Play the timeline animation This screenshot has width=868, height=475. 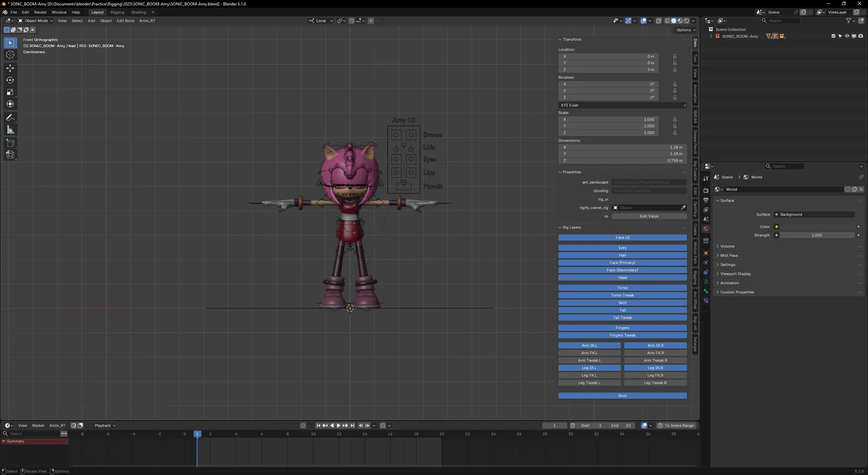pyautogui.click(x=338, y=426)
